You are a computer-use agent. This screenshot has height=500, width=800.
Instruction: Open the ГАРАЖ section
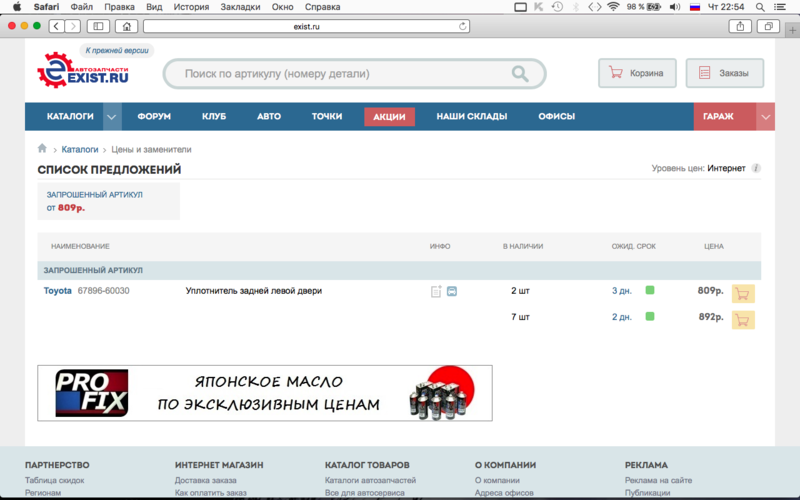click(x=724, y=116)
